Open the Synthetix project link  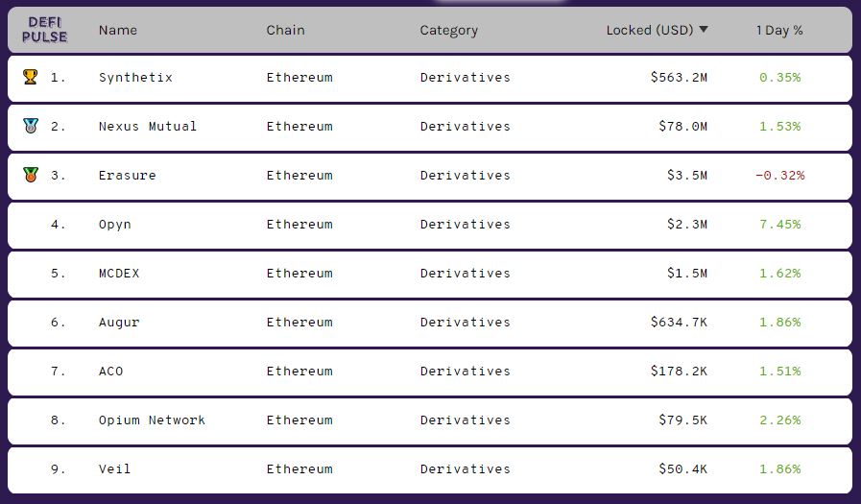[135, 78]
